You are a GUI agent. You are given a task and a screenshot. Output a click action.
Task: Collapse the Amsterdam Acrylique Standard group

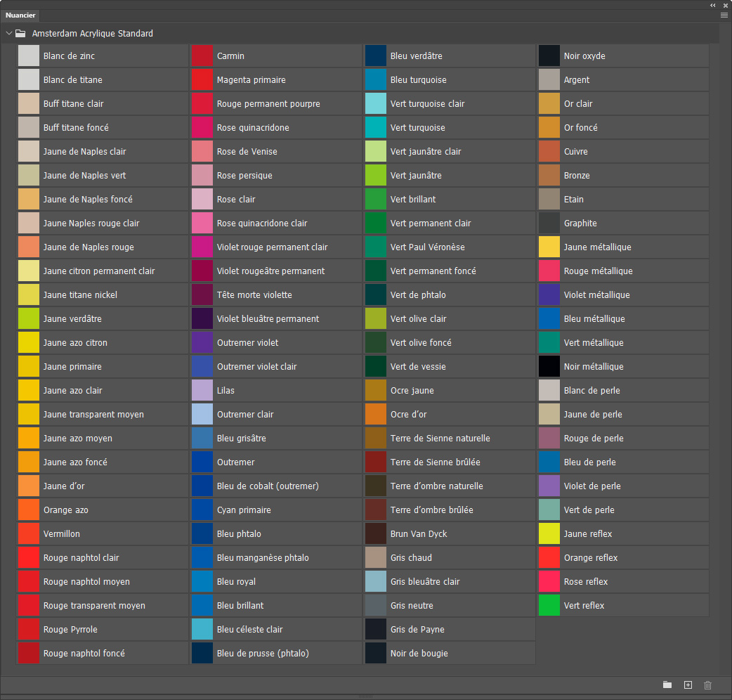[9, 33]
